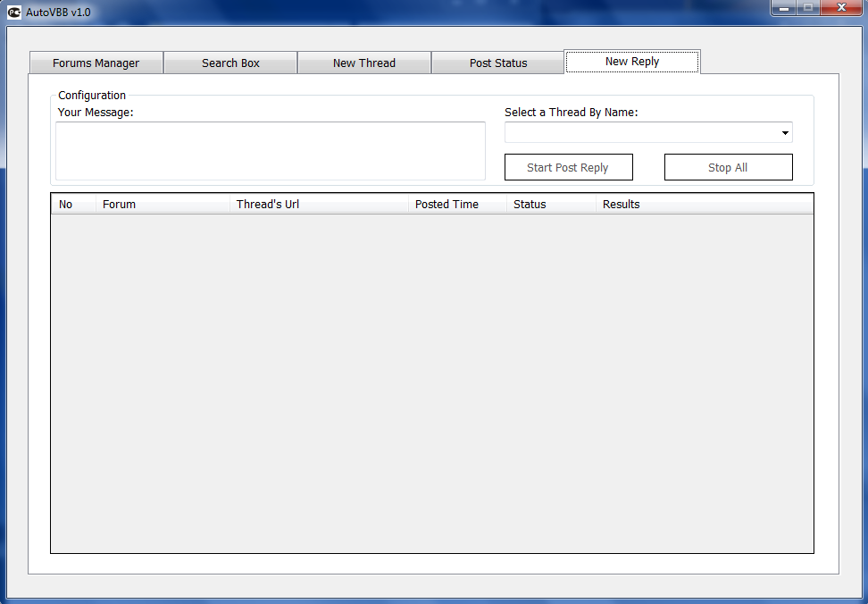This screenshot has width=868, height=604.
Task: Click the Results column header
Action: [x=705, y=204]
